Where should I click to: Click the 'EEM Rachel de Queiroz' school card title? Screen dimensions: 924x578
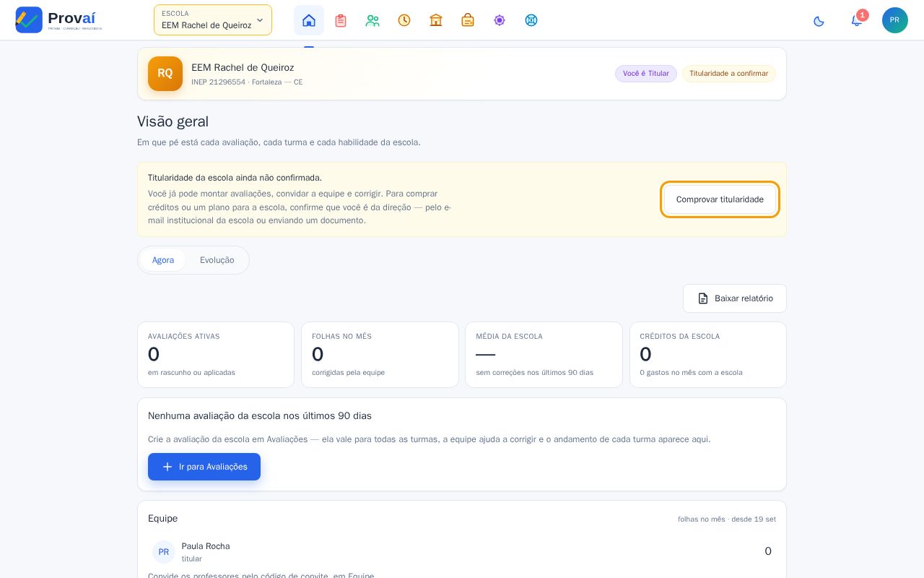[243, 68]
